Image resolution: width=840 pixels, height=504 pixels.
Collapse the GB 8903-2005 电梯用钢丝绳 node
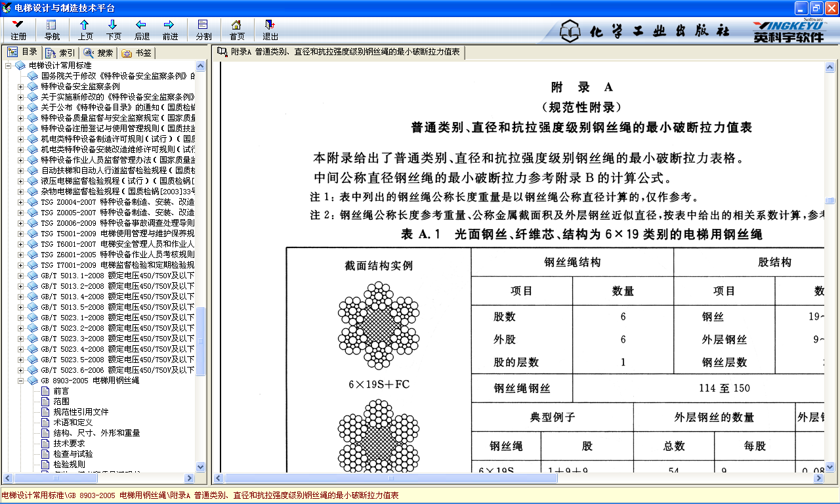tap(20, 381)
